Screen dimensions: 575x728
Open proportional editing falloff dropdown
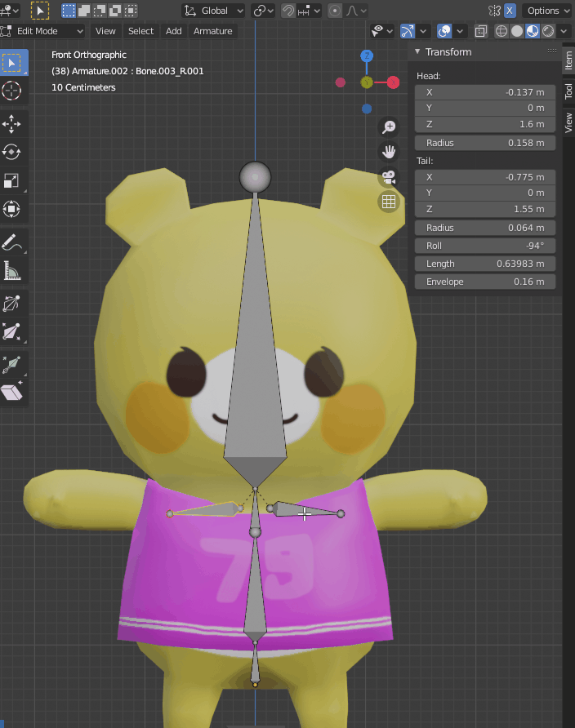356,11
